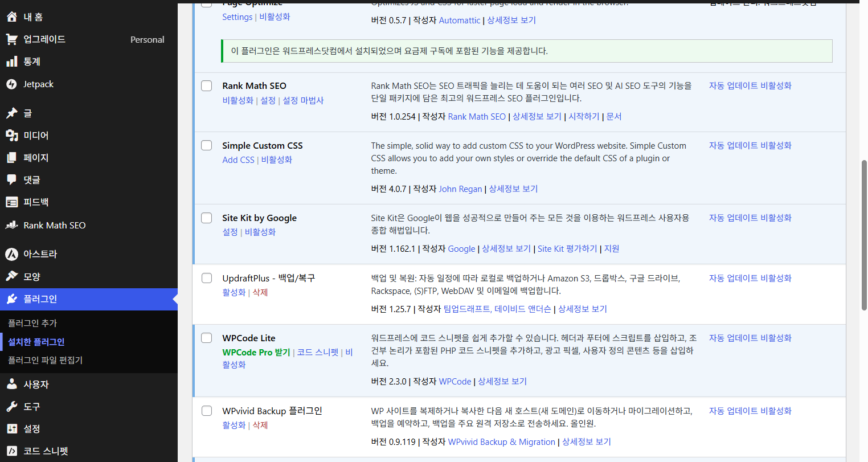Disable auto-update for WPCode Lite
The height and width of the screenshot is (462, 868).
click(x=750, y=338)
